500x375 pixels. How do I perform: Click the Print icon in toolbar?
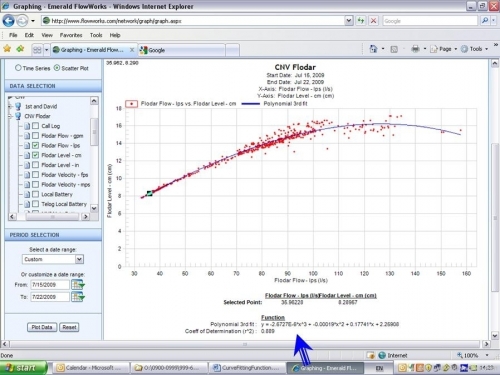pyautogui.click(x=415, y=49)
